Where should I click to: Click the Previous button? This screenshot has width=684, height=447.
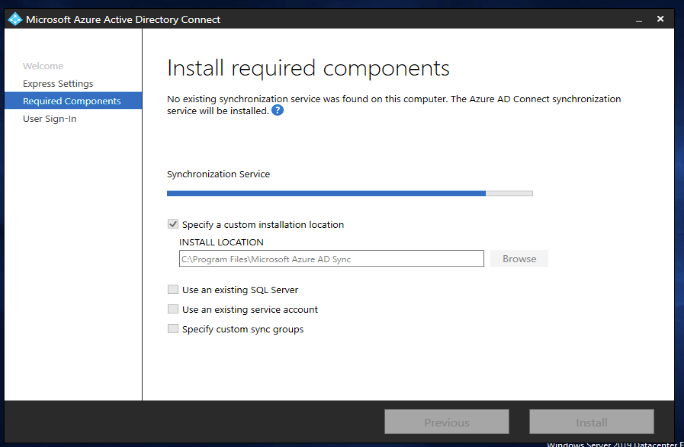[x=447, y=422]
